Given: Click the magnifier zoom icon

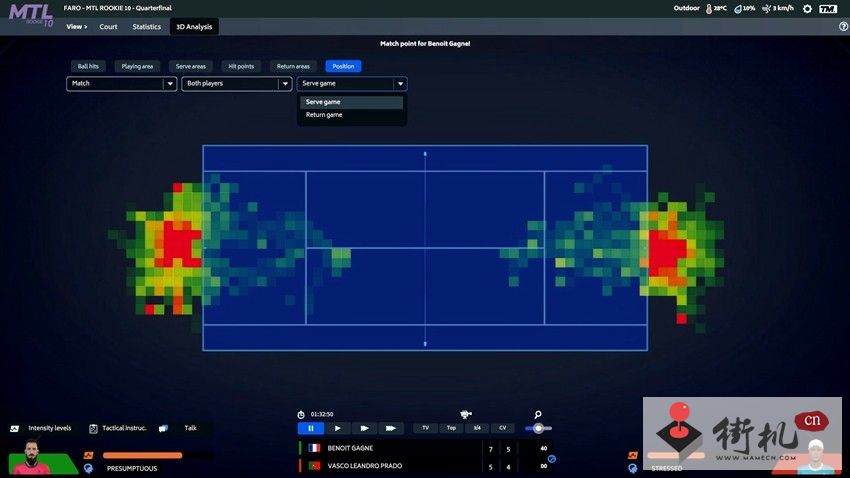Looking at the screenshot, I should tap(538, 415).
